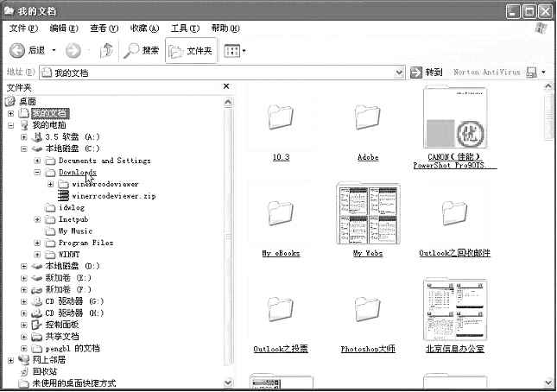Expand the 网上邻居 tree node
This screenshot has height=392, width=557.
10,360
